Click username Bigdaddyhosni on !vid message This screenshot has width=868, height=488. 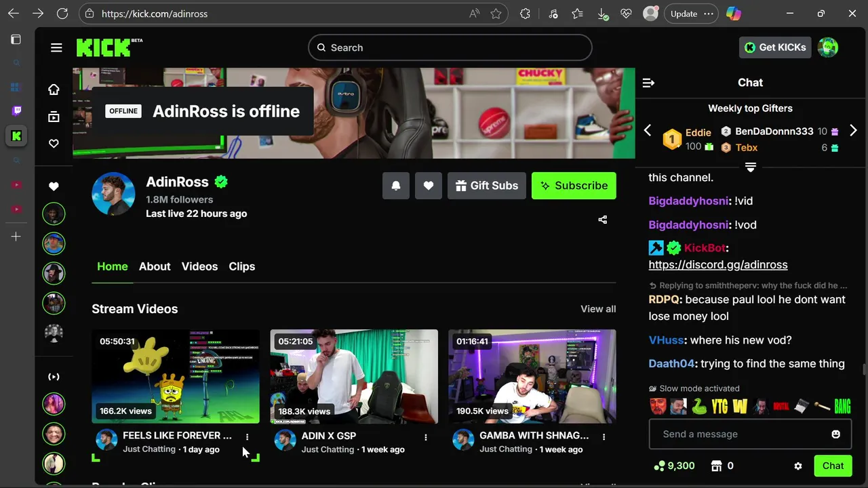688,201
